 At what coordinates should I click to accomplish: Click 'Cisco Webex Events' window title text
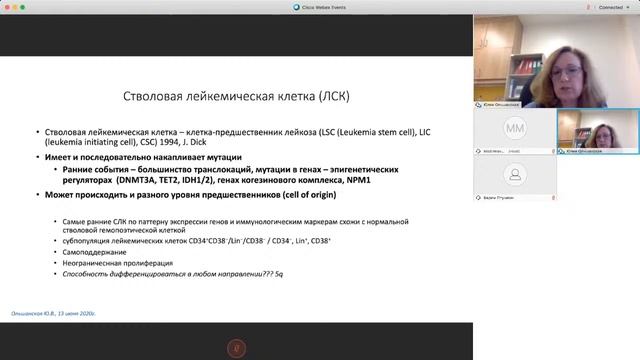[x=324, y=7]
